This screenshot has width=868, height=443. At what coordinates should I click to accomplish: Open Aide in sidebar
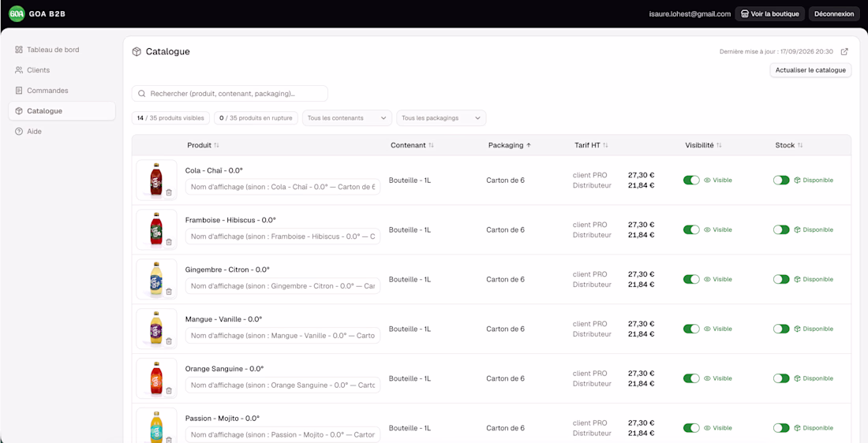62,132
